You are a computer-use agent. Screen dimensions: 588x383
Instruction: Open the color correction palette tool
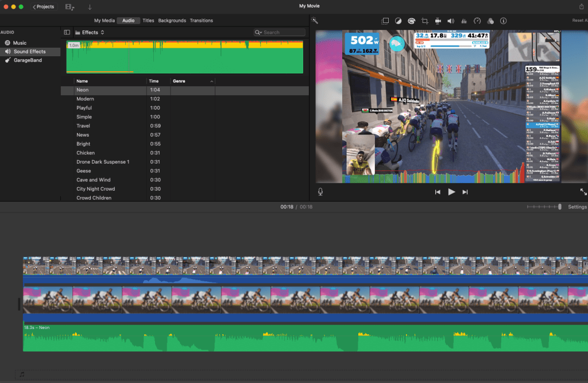pyautogui.click(x=411, y=21)
